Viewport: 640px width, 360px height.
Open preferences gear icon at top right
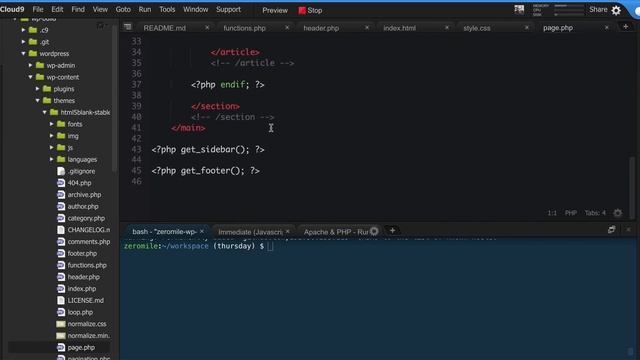[x=616, y=10]
